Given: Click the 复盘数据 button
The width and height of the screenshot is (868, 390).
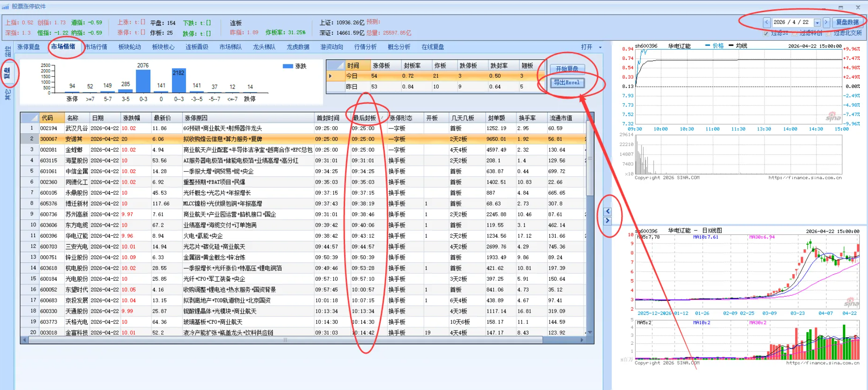Looking at the screenshot, I should tap(848, 22).
